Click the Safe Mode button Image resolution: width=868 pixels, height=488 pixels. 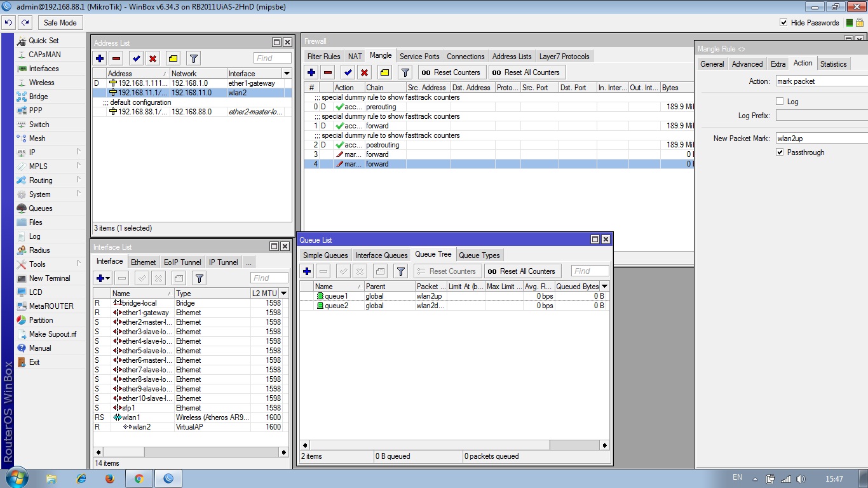60,23
